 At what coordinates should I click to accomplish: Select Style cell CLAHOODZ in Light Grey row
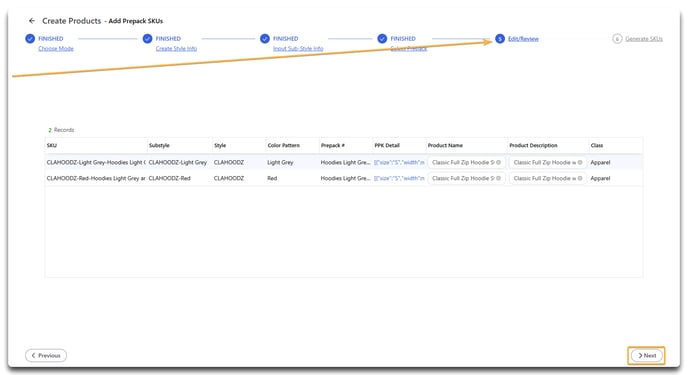[x=229, y=162]
